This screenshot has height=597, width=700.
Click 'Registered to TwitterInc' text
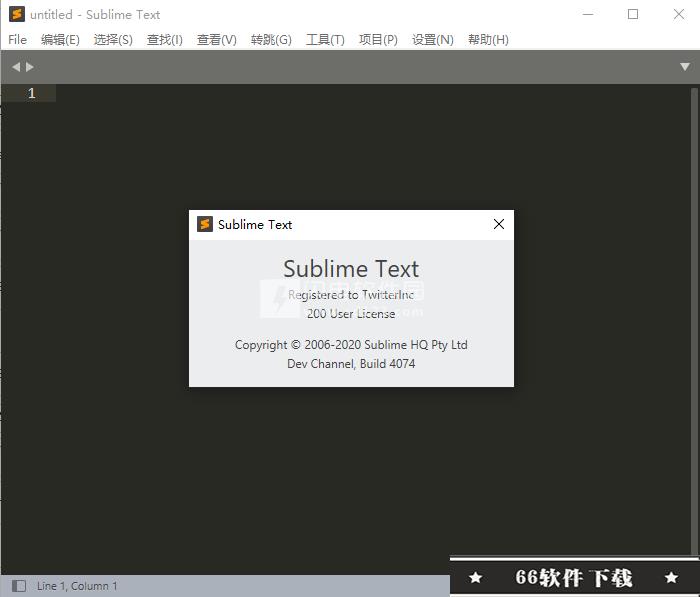[351, 295]
